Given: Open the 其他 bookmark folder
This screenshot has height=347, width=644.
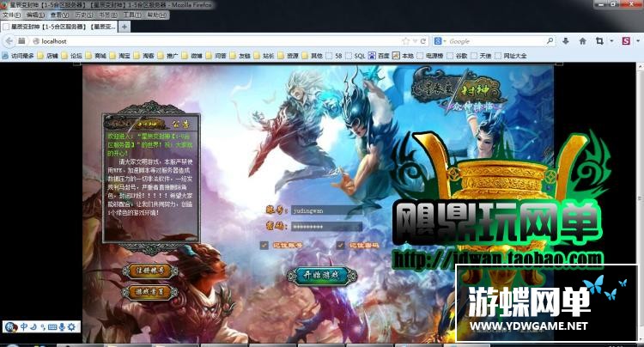Looking at the screenshot, I should click(313, 56).
